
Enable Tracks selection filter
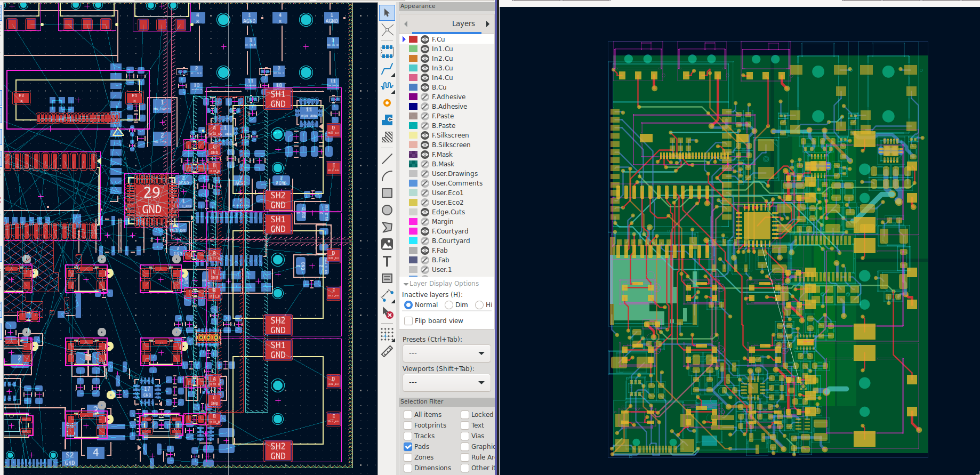(x=408, y=436)
